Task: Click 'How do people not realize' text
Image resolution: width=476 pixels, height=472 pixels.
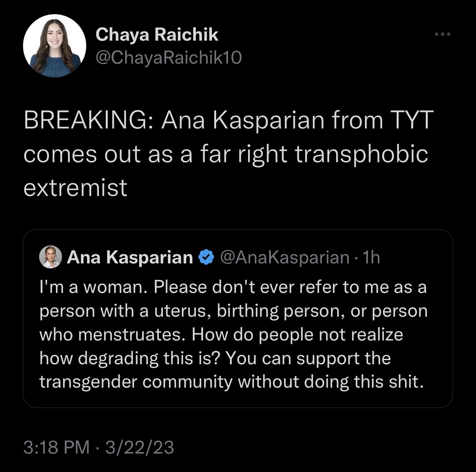Action: (297, 334)
